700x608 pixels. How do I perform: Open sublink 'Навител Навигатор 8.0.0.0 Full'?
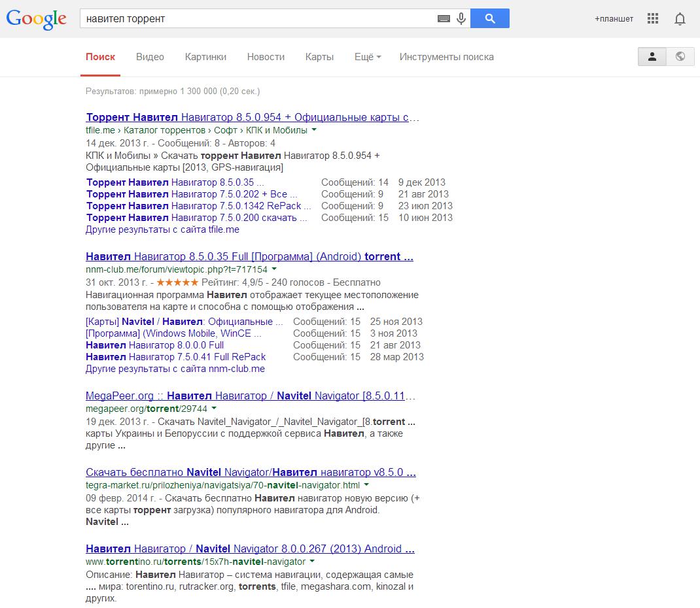pyautogui.click(x=155, y=345)
